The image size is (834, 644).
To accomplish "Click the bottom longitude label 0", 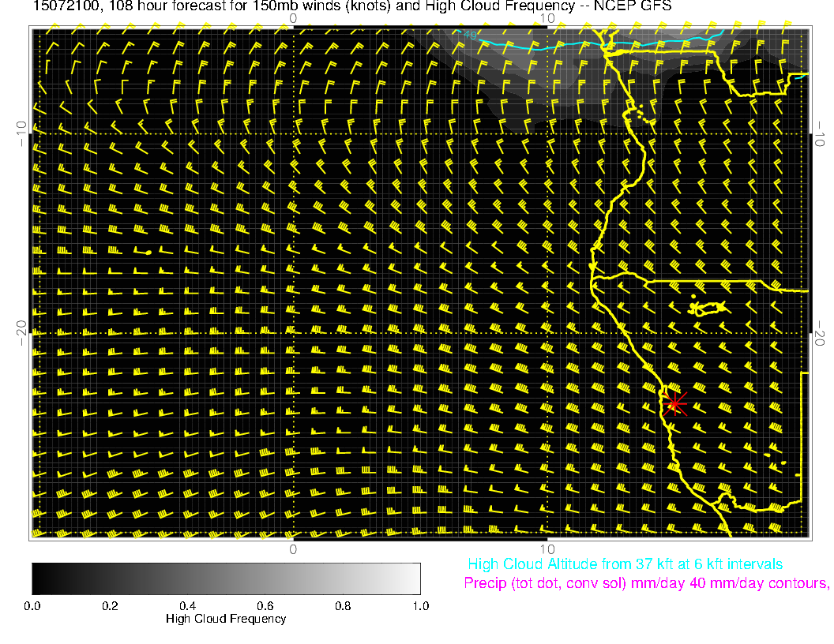I will [x=292, y=549].
